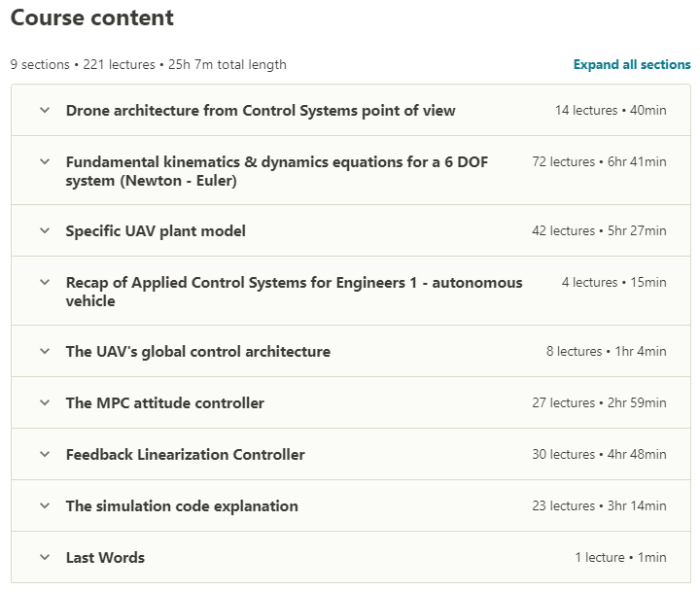Expand The MPC attitude controller chevron
The image size is (700, 591).
point(45,402)
